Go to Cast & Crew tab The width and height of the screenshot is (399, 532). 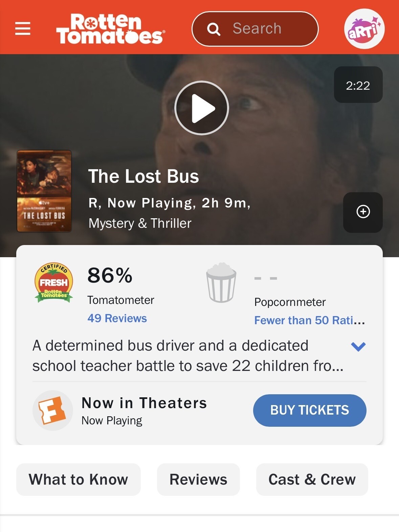(312, 479)
